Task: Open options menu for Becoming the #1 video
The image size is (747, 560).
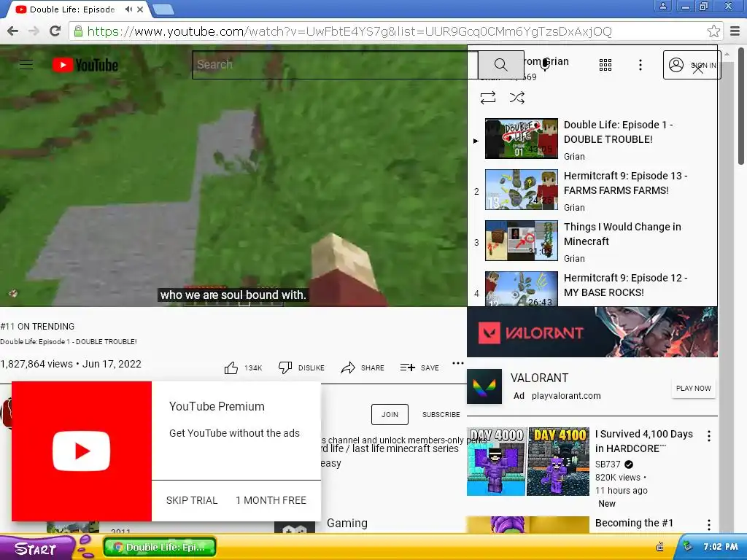Action: point(709,525)
